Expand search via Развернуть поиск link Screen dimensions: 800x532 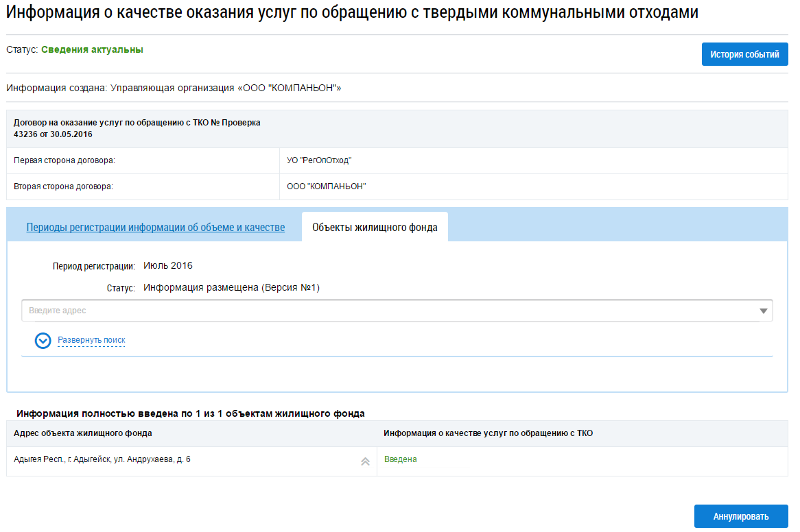[91, 340]
